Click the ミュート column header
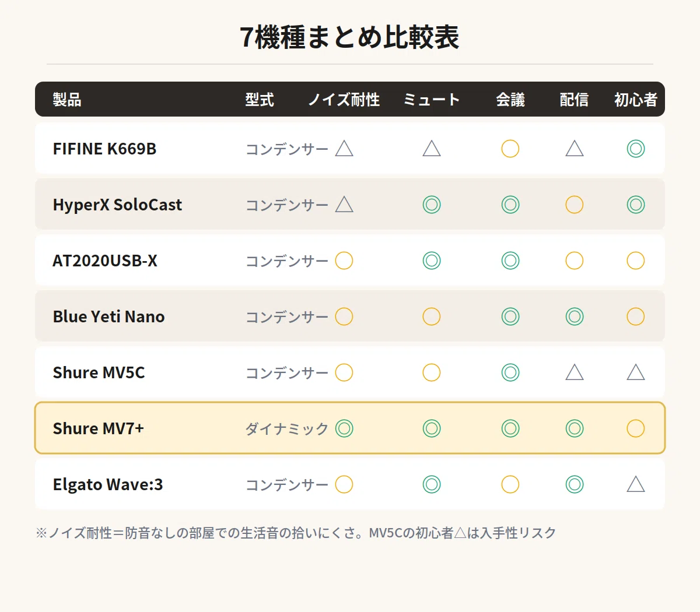This screenshot has height=612, width=700. click(432, 100)
